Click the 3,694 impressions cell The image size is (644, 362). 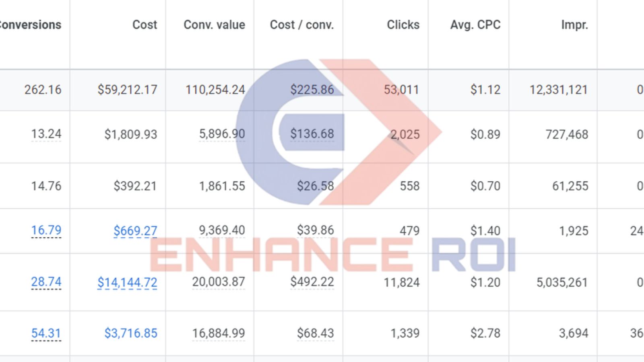tap(574, 333)
